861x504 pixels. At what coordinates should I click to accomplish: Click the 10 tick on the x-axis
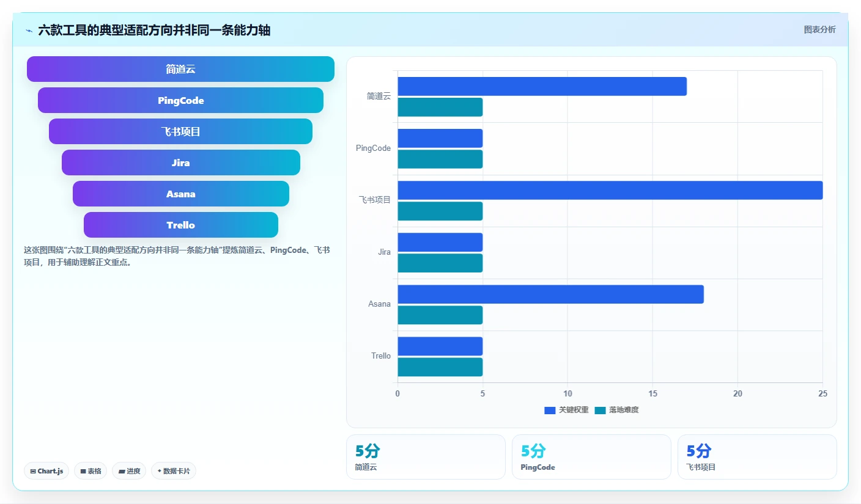[x=567, y=393]
